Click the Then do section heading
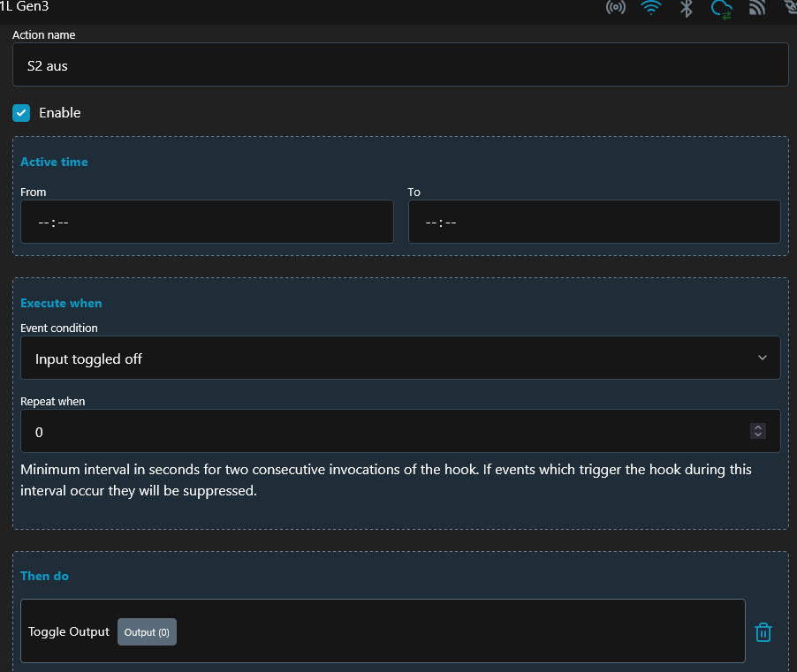797x672 pixels. point(44,576)
